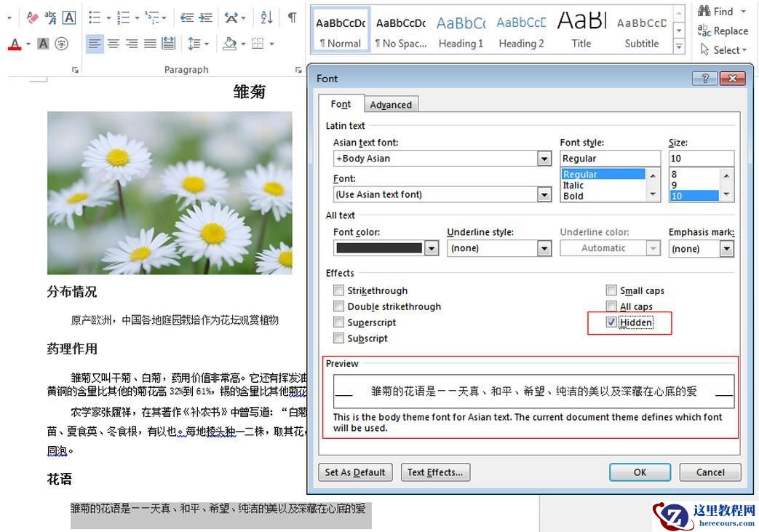Image resolution: width=759 pixels, height=532 pixels.
Task: Click the daisy image in document
Action: coord(170,193)
